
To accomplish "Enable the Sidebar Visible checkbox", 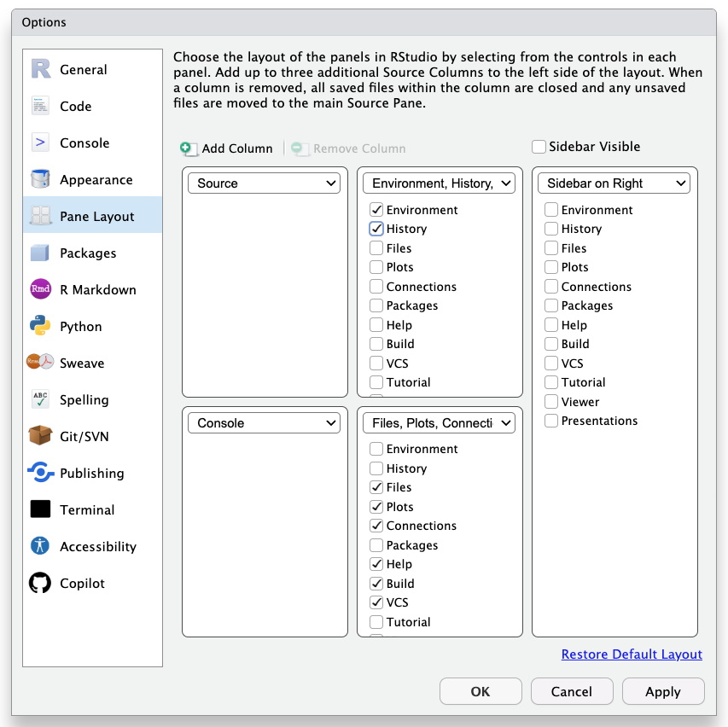I will coord(539,147).
